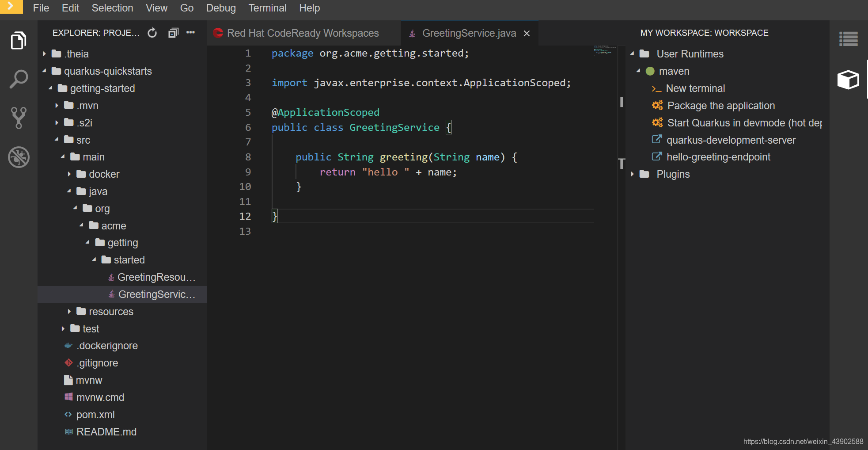Click the green maven status dot
This screenshot has width=868, height=450.
[650, 71]
